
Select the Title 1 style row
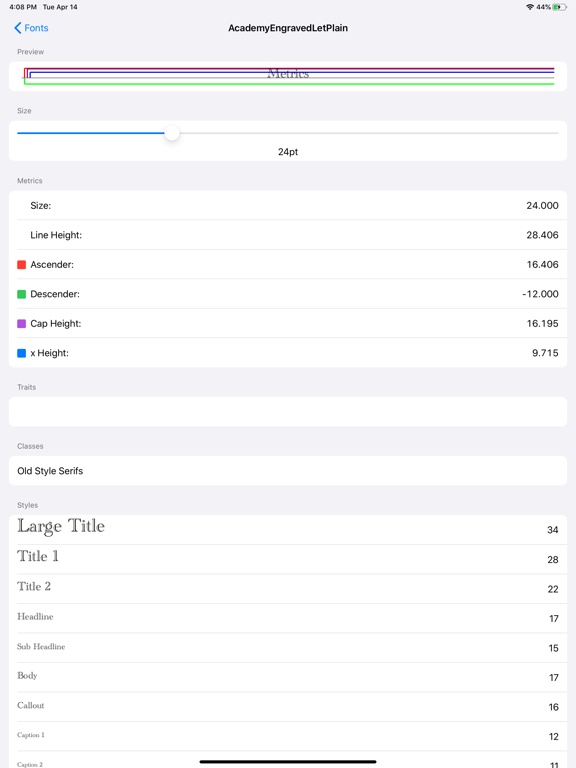(x=288, y=559)
